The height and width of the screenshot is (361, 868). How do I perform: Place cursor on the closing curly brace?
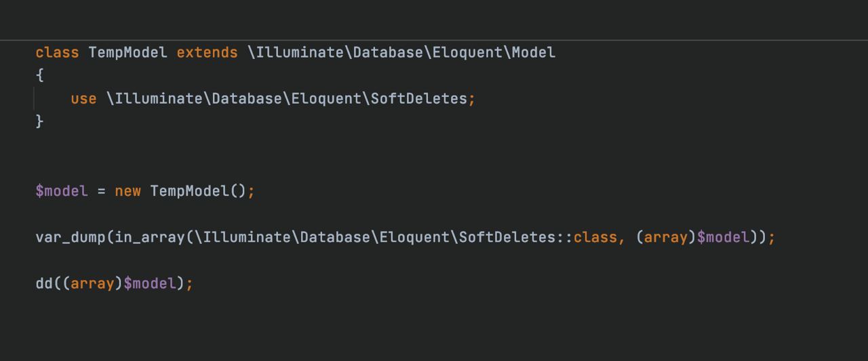[x=39, y=122]
